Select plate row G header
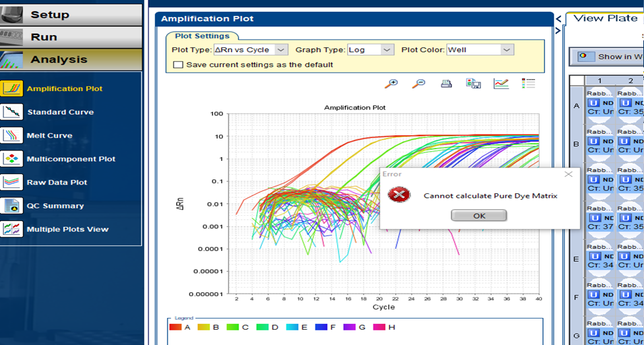This screenshot has height=345, width=644. [x=577, y=335]
